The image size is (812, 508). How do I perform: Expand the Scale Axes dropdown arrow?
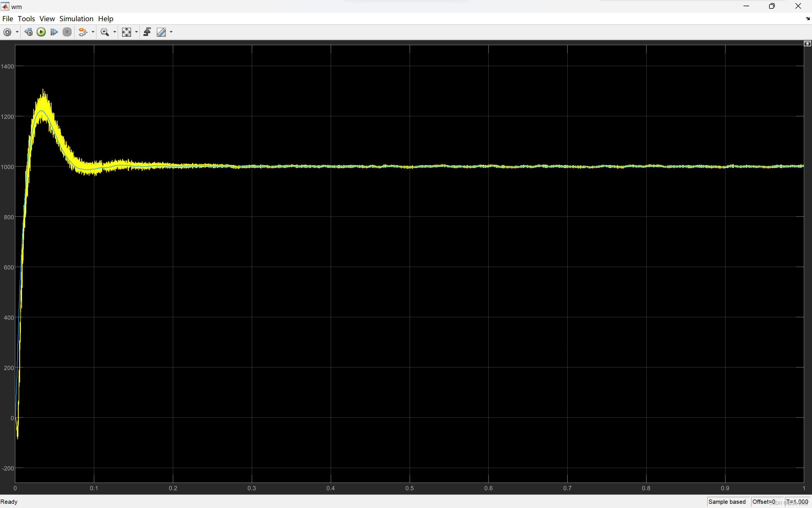pyautogui.click(x=136, y=32)
